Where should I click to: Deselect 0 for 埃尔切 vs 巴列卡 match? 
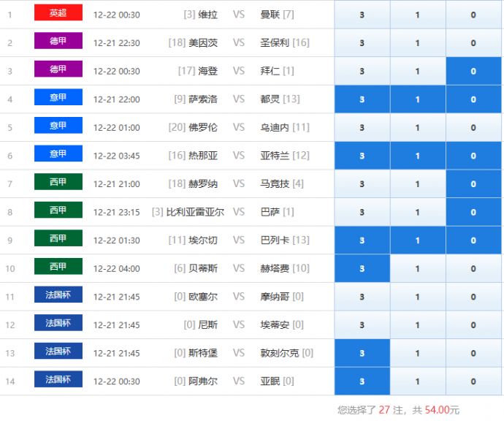(473, 240)
